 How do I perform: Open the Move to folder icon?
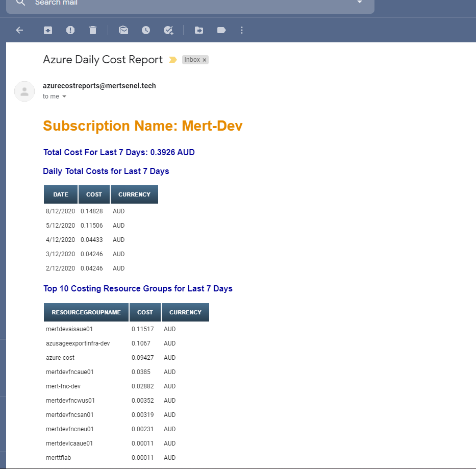pos(199,30)
